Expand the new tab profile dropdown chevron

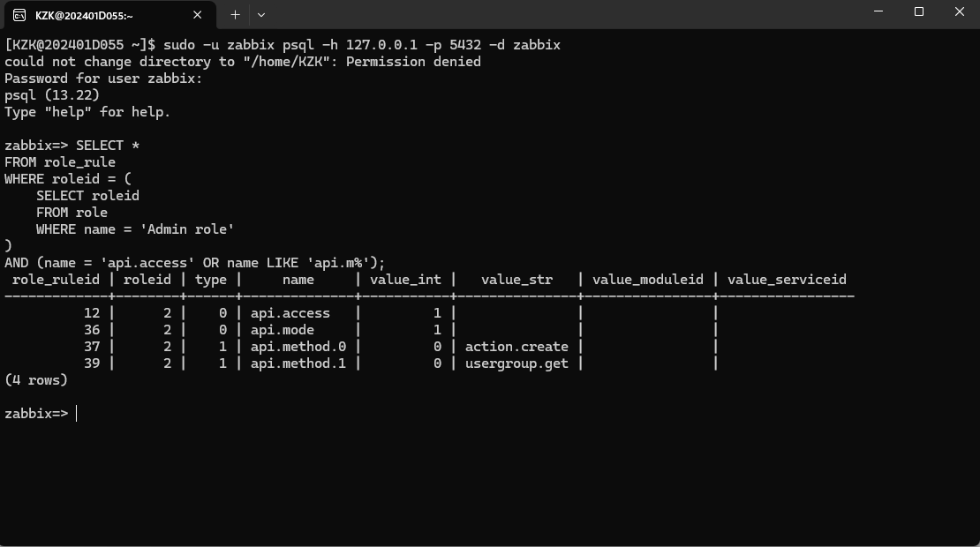[x=261, y=15]
